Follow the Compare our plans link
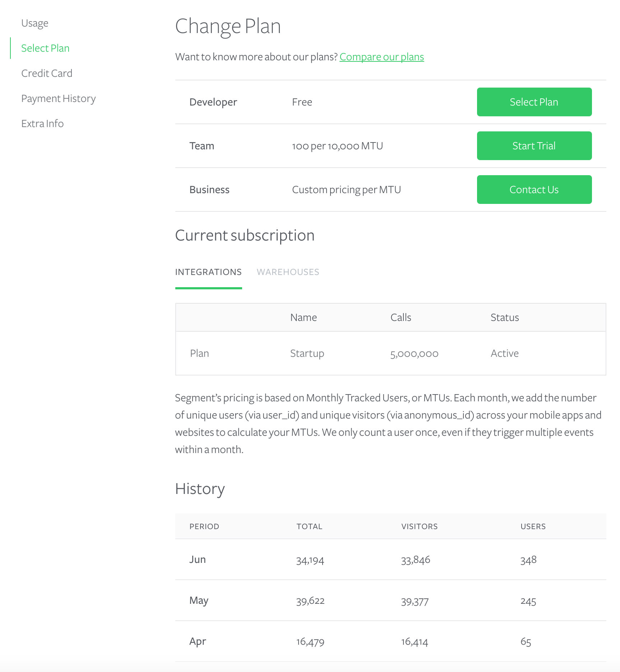This screenshot has height=672, width=620. click(x=381, y=57)
